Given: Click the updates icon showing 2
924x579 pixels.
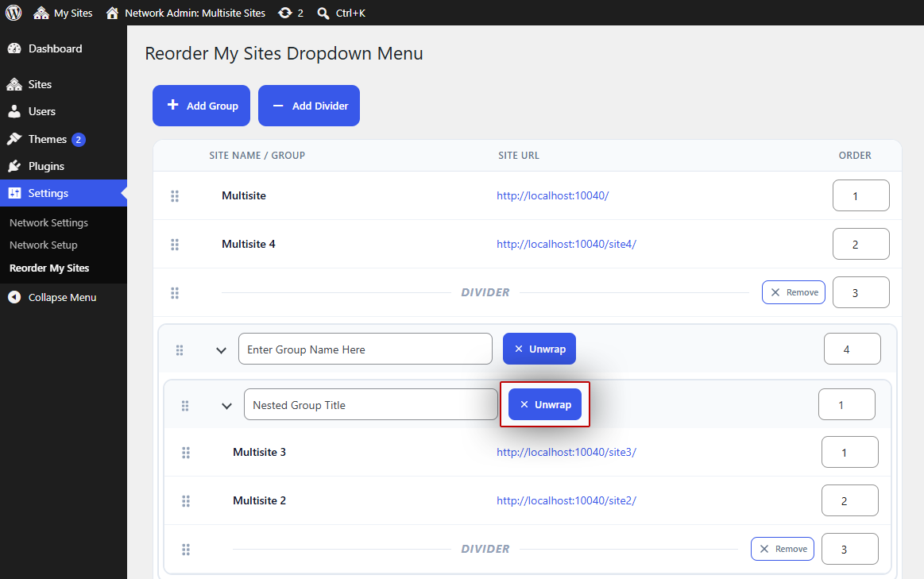Looking at the screenshot, I should click(x=291, y=13).
